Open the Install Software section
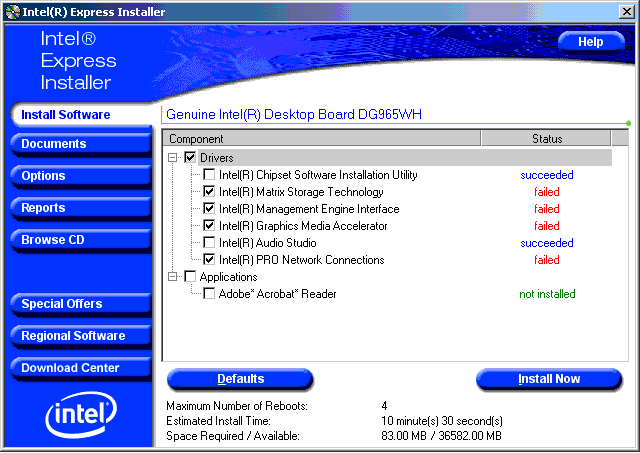The height and width of the screenshot is (453, 640). click(82, 115)
